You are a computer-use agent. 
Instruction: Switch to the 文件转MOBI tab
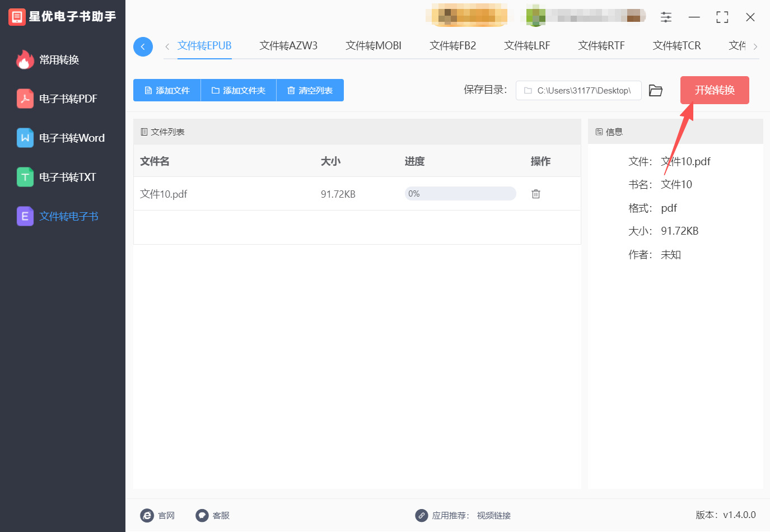374,46
